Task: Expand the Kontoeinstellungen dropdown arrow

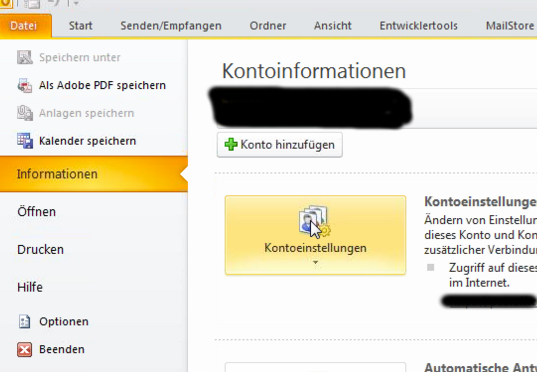Action: pos(315,262)
